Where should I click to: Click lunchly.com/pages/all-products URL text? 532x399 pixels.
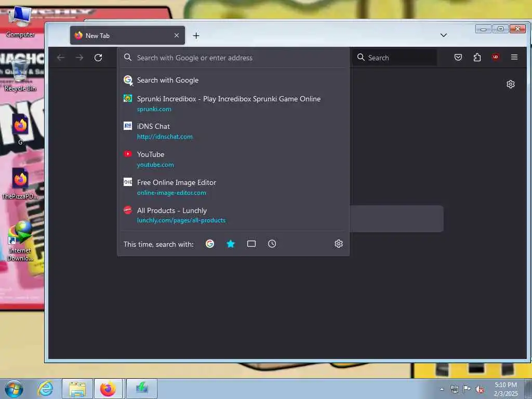coord(181,220)
